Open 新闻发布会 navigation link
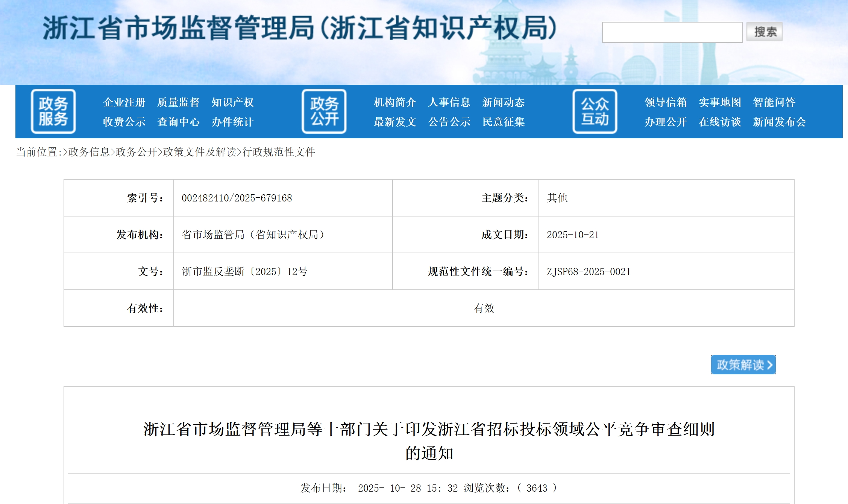This screenshot has width=848, height=504. [x=779, y=122]
